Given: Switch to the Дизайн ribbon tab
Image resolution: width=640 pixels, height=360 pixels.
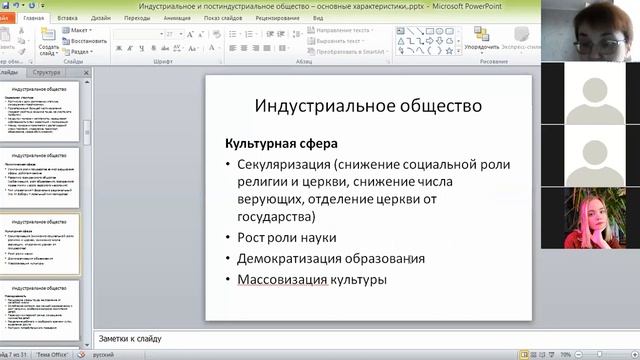Looking at the screenshot, I should 101,18.
